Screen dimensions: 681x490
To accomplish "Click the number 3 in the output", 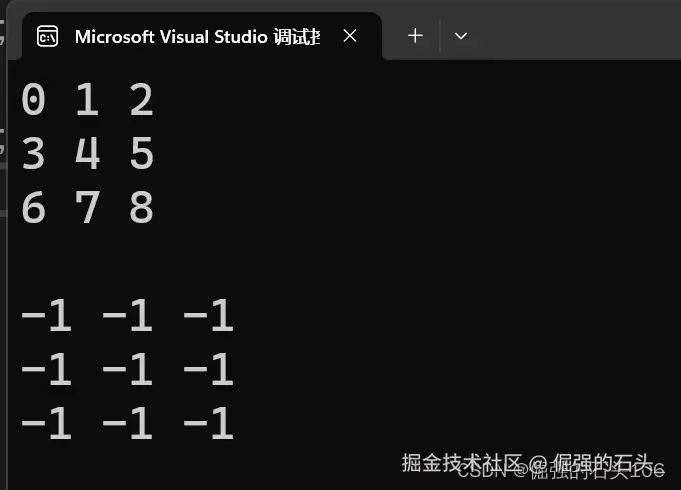I will tap(33, 155).
